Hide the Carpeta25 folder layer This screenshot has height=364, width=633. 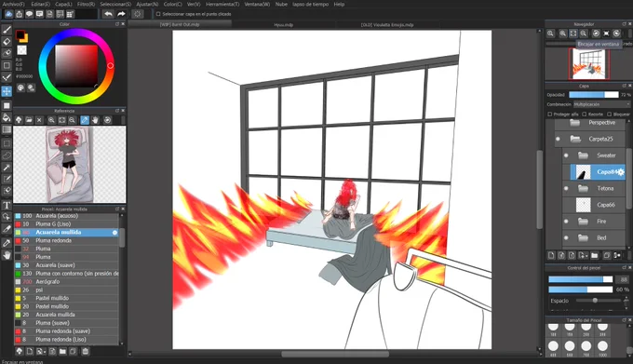tap(558, 139)
